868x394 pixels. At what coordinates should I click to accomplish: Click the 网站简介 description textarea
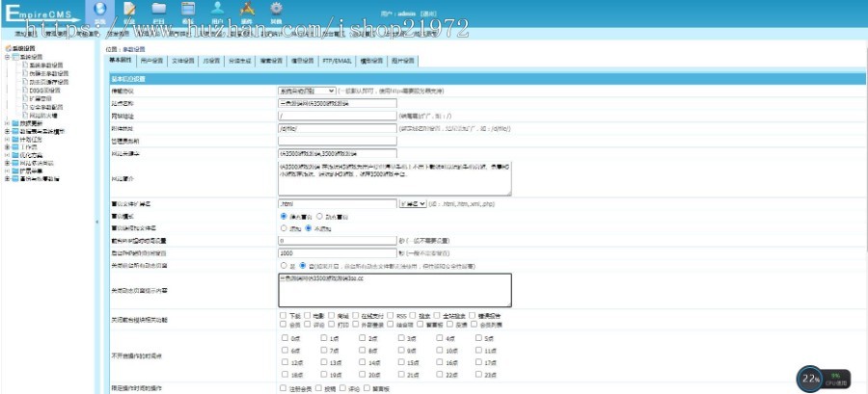tap(394, 178)
